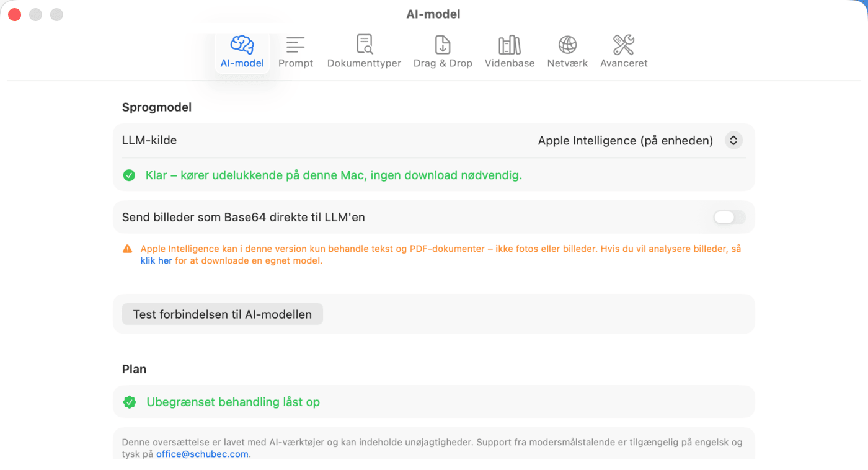The width and height of the screenshot is (868, 470).
Task: Click the 'Sprogmodel' section heading
Action: point(157,107)
